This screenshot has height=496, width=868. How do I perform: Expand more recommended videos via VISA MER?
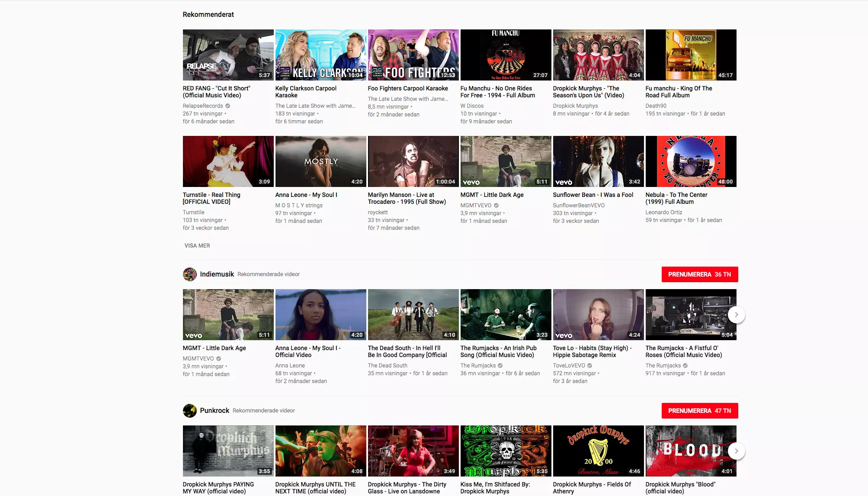197,245
